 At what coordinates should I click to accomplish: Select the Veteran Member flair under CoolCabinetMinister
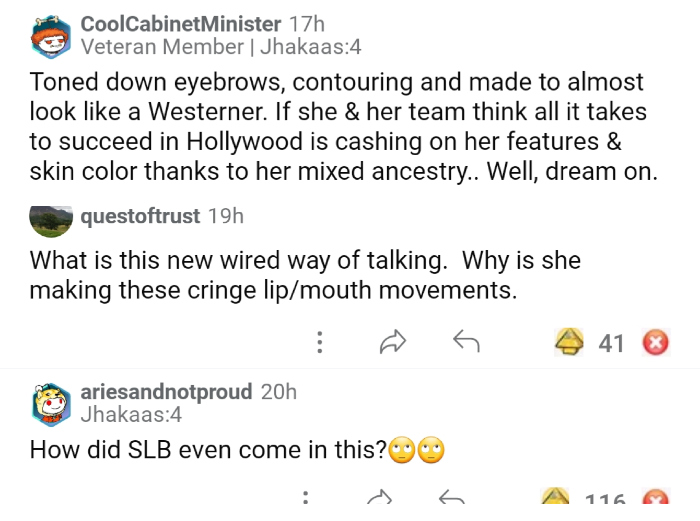pyautogui.click(x=162, y=47)
